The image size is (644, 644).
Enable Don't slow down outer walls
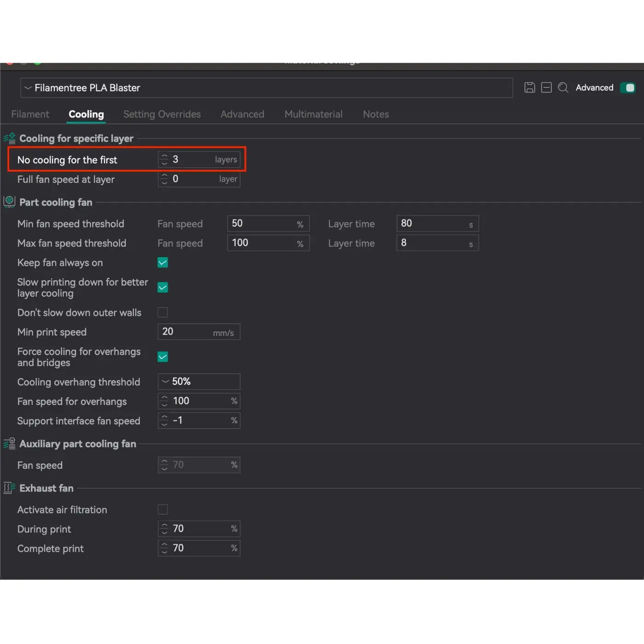pos(163,312)
